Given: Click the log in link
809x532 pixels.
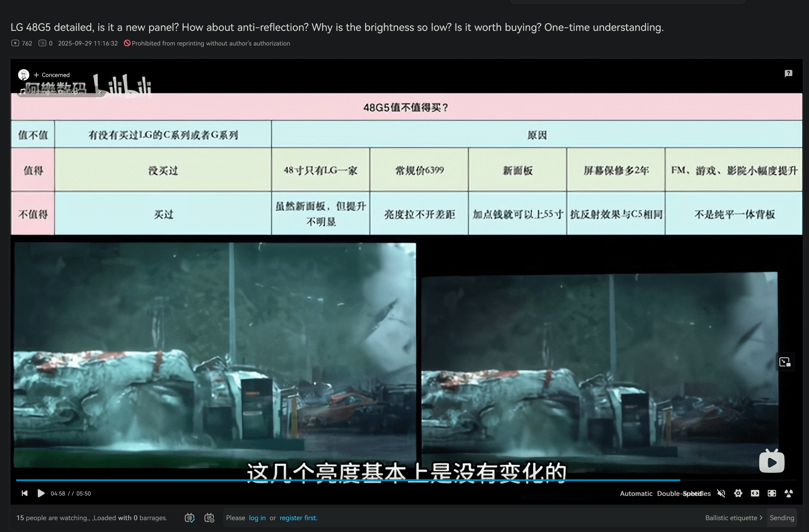Looking at the screenshot, I should 257,518.
